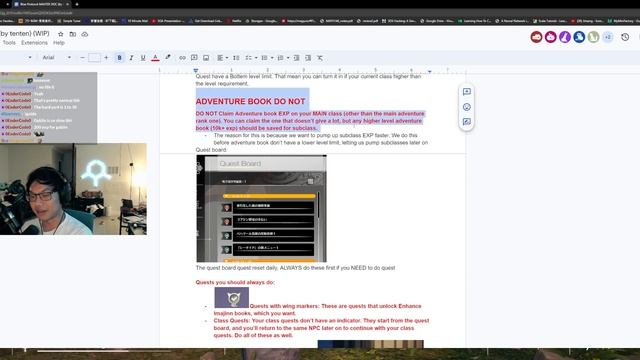Click the 'Class Quests' bullet text
Screen dimensions: 640x360
pyautogui.click(x=321, y=328)
